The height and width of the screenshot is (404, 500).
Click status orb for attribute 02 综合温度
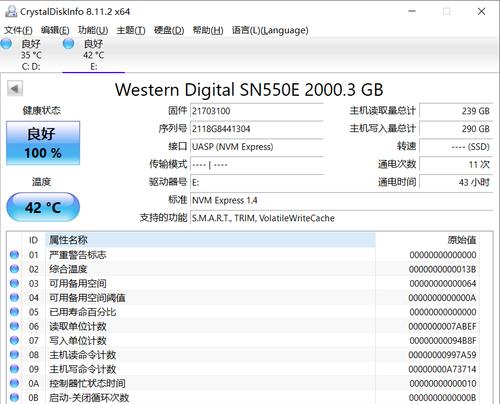(x=14, y=269)
